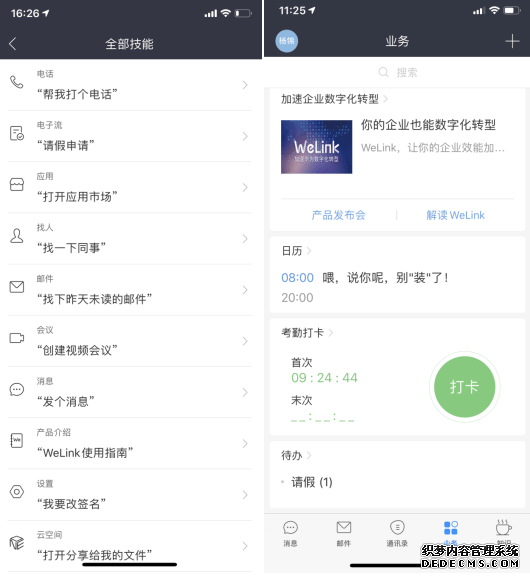This screenshot has height=578, width=530.
Task: Tap the 电子流 form icon
Action: tap(17, 133)
